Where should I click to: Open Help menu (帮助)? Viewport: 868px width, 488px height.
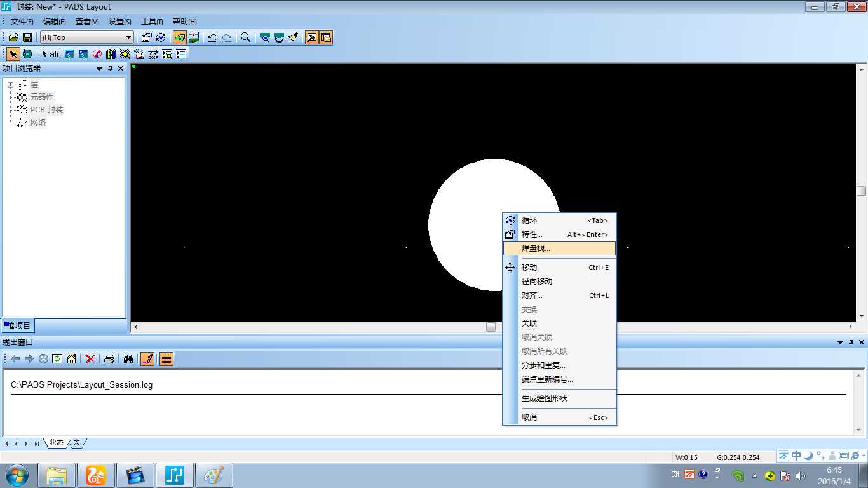pyautogui.click(x=184, y=22)
